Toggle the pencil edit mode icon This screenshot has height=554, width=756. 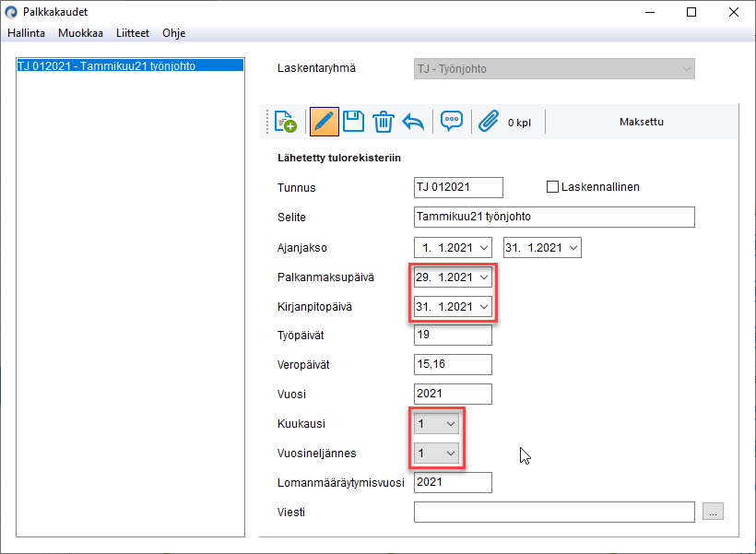point(324,122)
